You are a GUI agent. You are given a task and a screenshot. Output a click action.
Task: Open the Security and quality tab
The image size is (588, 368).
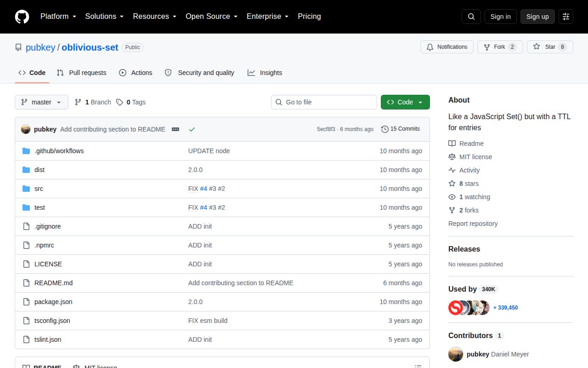click(199, 73)
